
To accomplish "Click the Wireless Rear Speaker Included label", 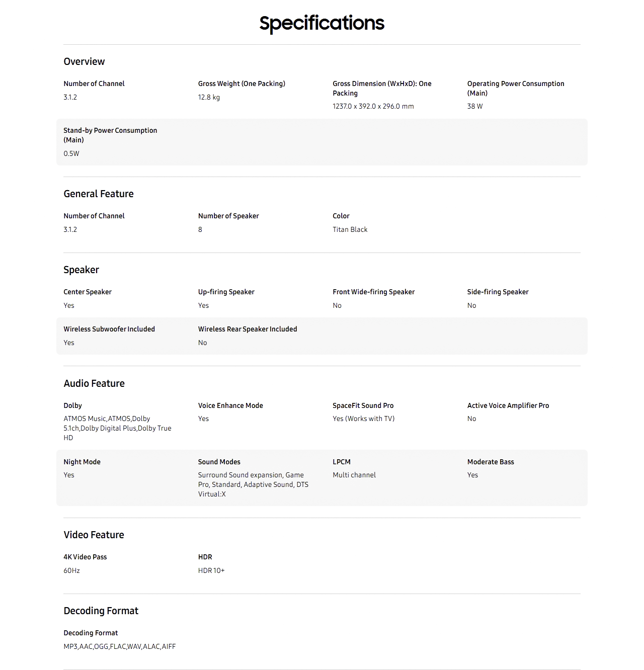I will [x=248, y=329].
